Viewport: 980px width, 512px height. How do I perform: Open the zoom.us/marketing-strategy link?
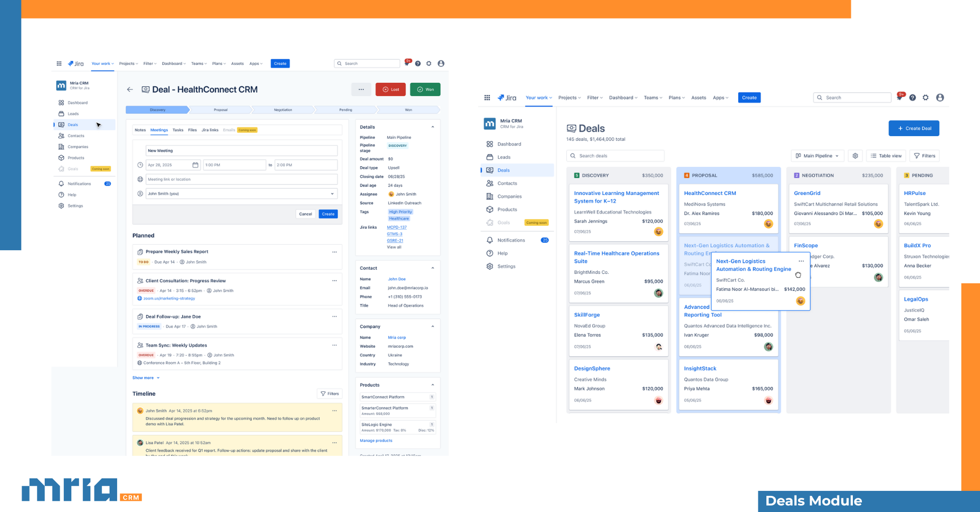pos(169,298)
